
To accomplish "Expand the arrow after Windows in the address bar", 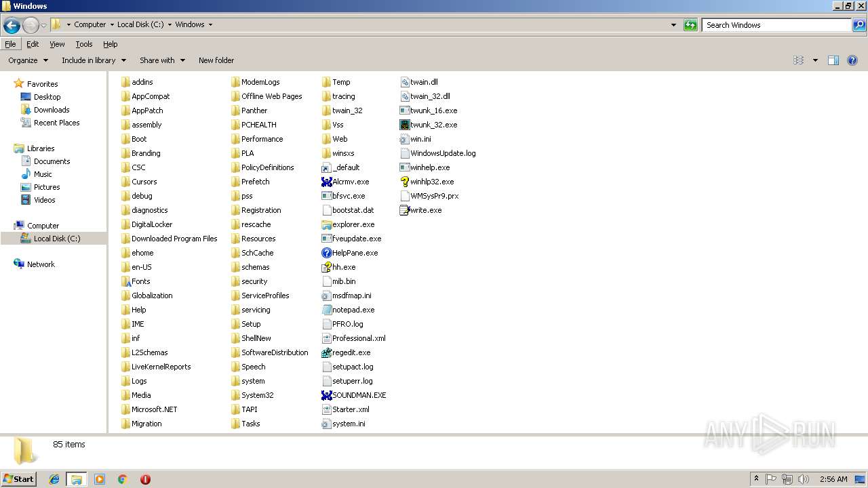I will (x=210, y=25).
